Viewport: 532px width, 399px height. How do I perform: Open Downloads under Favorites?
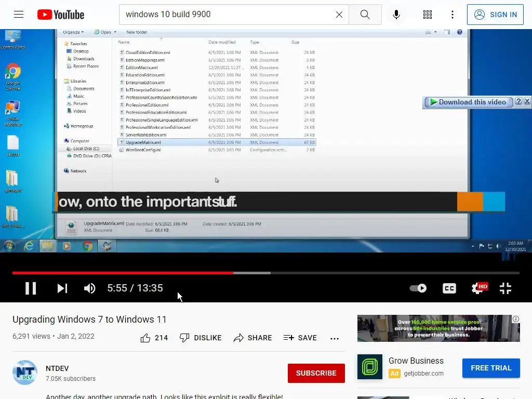click(84, 59)
